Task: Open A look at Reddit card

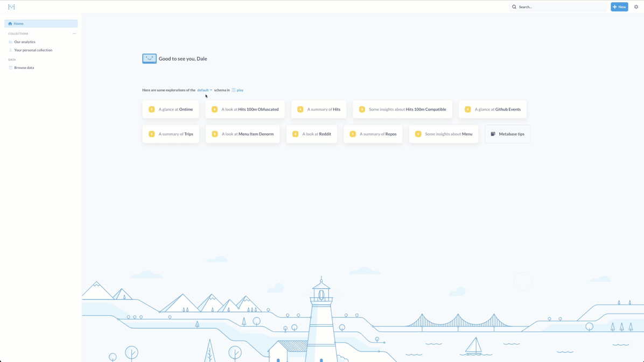Action: click(x=312, y=134)
